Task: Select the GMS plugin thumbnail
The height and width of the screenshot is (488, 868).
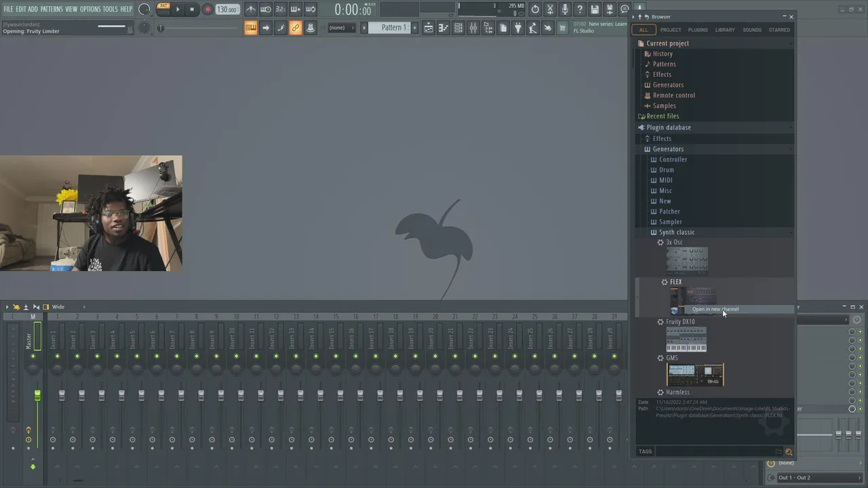Action: [x=695, y=375]
